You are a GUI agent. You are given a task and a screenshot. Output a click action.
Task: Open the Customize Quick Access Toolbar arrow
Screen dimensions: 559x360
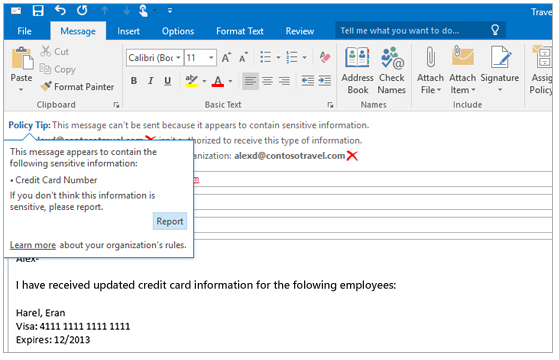170,11
